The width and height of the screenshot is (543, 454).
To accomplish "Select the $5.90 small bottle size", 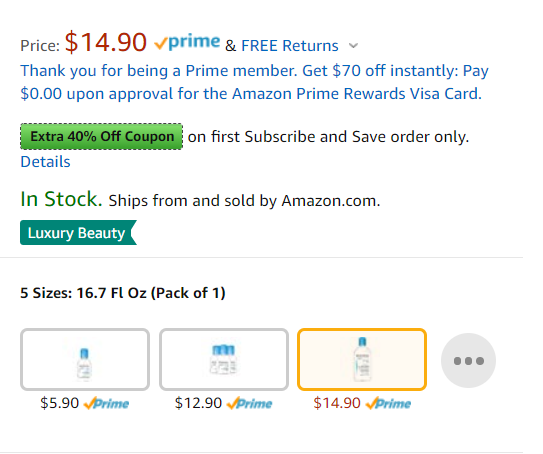I will point(85,359).
